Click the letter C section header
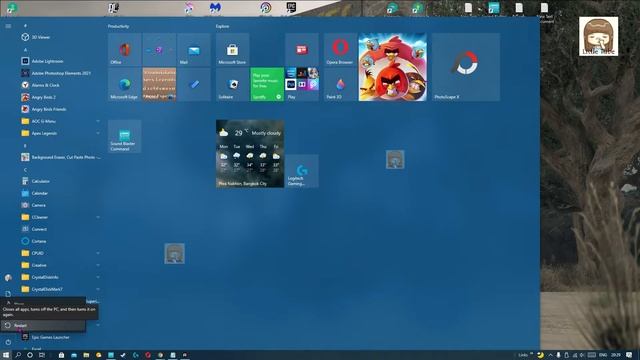640x360 pixels. [25, 169]
